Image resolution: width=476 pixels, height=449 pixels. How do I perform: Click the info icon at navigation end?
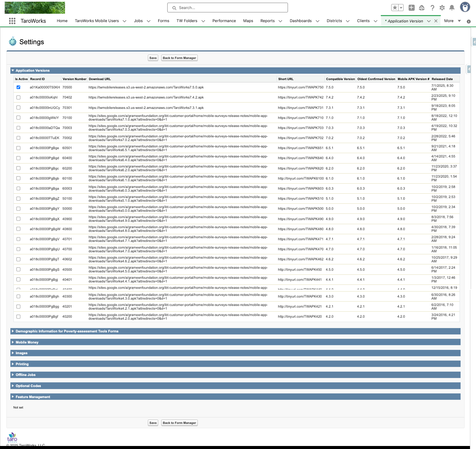click(469, 21)
